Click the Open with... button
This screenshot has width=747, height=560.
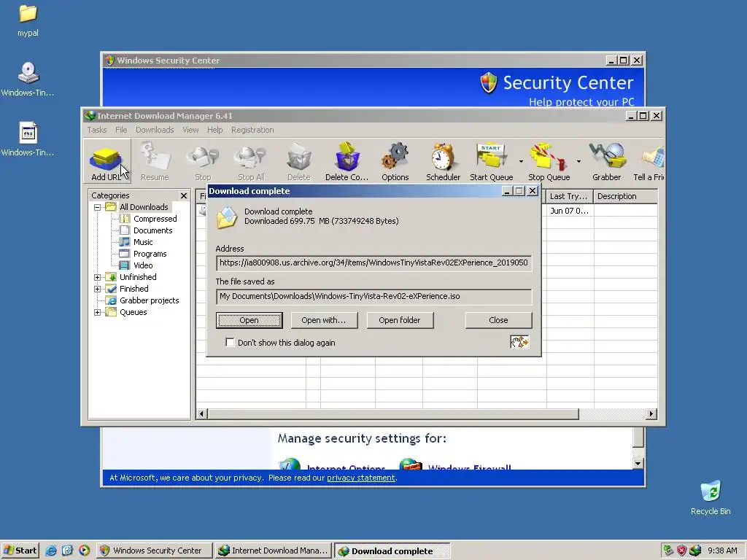tap(324, 321)
